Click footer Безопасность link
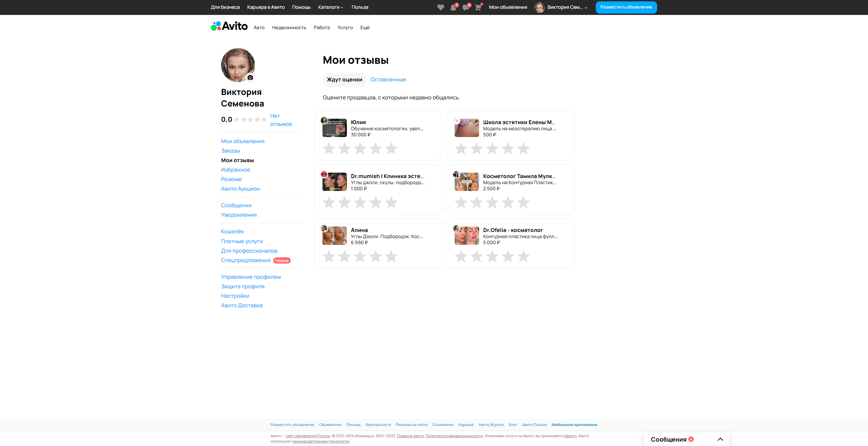 click(x=378, y=425)
